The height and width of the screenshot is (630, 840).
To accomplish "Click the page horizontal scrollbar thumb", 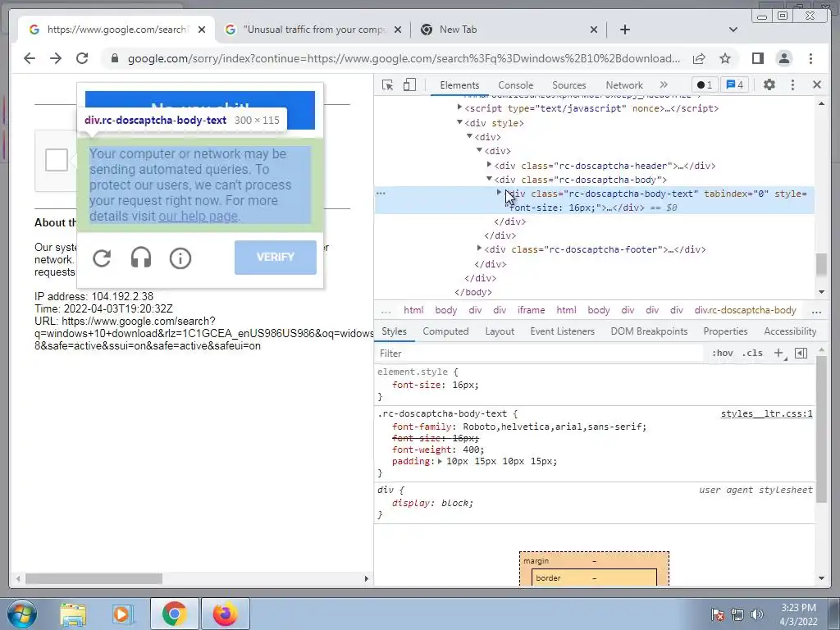I will pos(94,578).
